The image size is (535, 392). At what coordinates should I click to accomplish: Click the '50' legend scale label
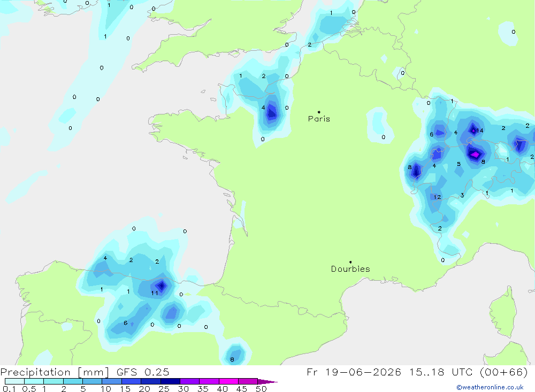pos(261,389)
